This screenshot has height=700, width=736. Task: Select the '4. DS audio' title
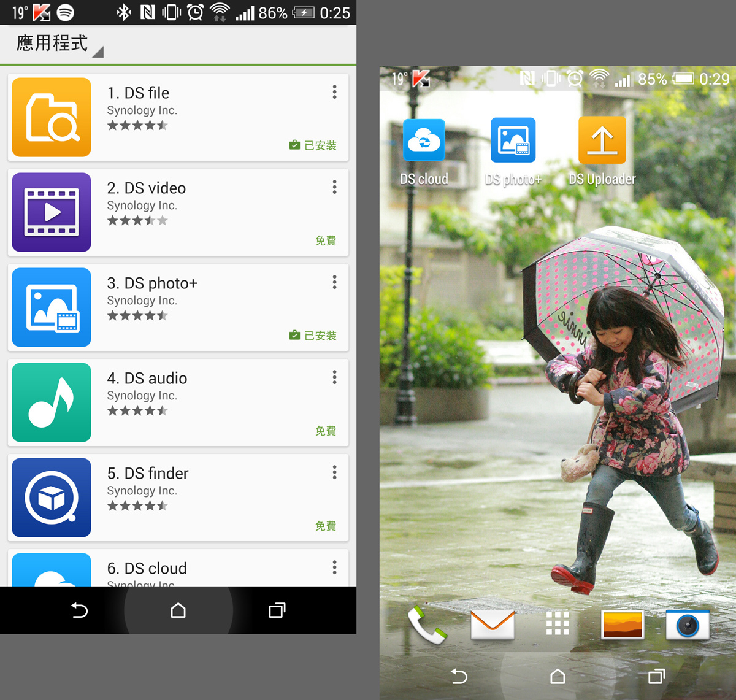147,378
